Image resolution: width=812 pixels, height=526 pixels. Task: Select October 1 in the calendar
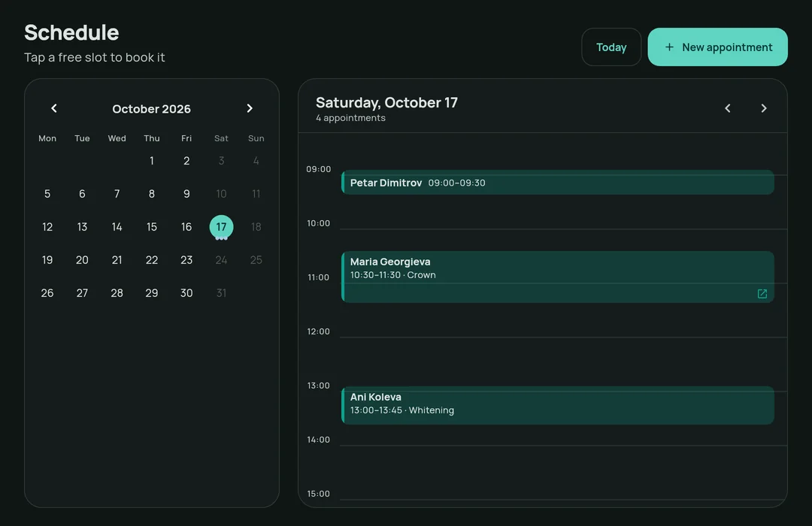pyautogui.click(x=152, y=161)
